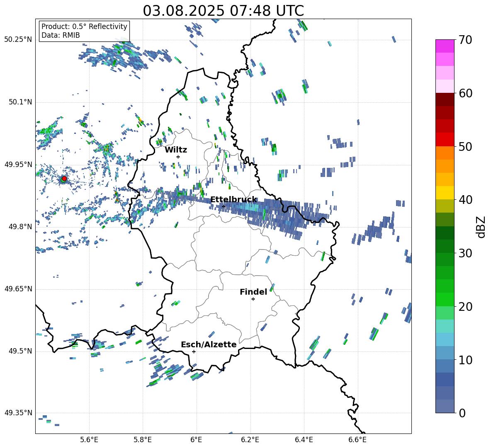This screenshot has width=491, height=448.
Task: Pick the yellow 40-42 dBZ swatch
Action: [445, 193]
